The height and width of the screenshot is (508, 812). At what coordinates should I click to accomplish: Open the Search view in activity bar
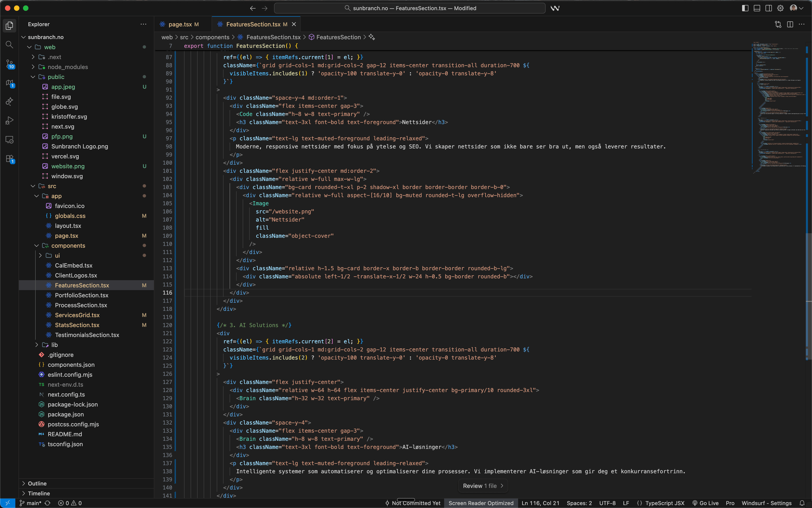[9, 45]
